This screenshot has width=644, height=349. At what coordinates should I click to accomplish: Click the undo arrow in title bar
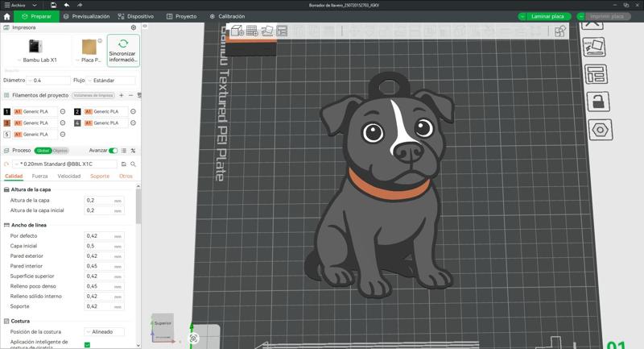click(x=67, y=5)
